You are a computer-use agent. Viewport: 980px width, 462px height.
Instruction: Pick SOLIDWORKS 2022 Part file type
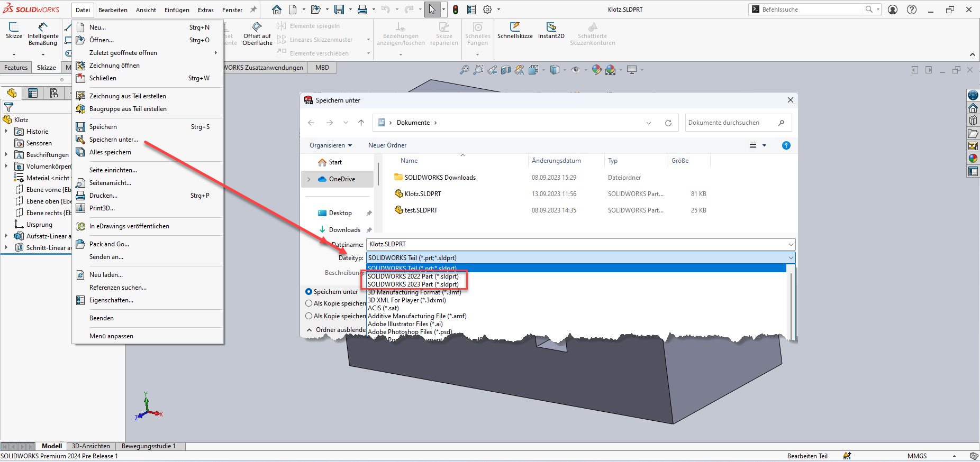(413, 276)
